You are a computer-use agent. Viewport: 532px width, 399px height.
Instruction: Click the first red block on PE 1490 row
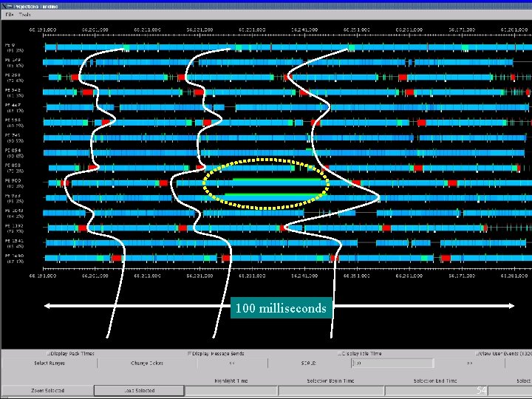click(x=117, y=258)
